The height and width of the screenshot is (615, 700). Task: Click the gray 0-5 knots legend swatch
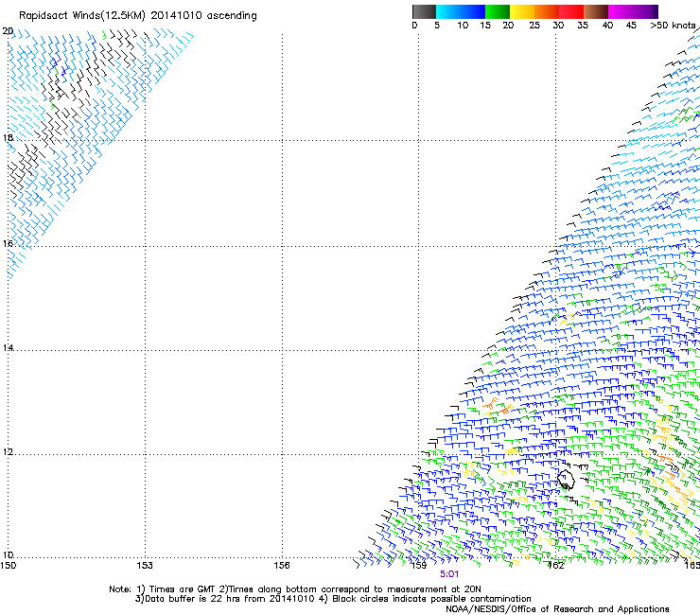pyautogui.click(x=424, y=11)
